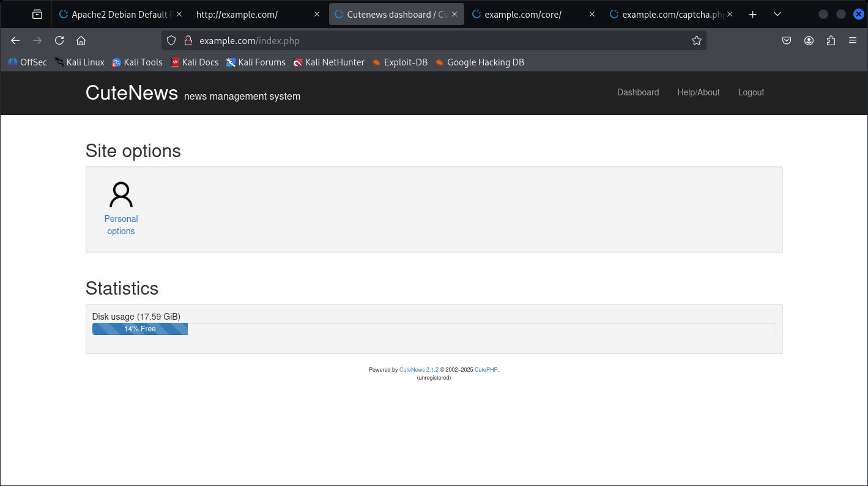Expand the list all tabs chevron
This screenshot has height=486, width=868.
[x=777, y=14]
